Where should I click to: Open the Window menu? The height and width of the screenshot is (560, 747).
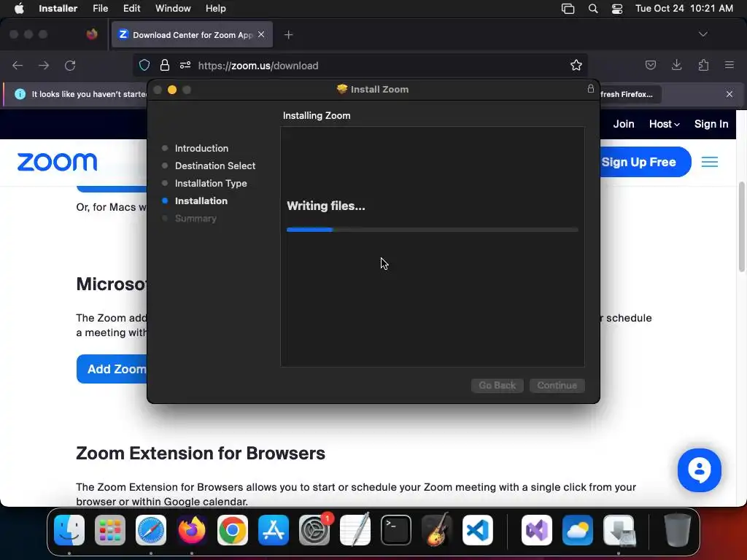coord(173,9)
